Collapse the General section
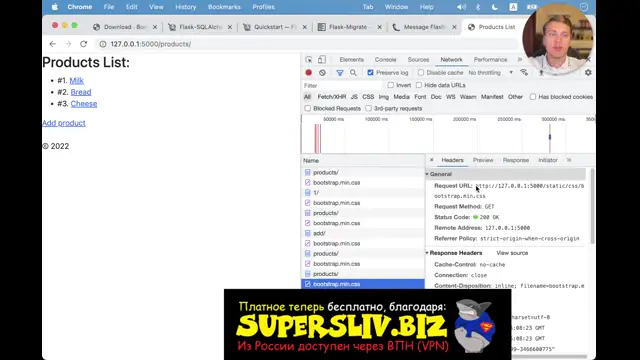Viewport: 640px width, 360px height. [427, 174]
